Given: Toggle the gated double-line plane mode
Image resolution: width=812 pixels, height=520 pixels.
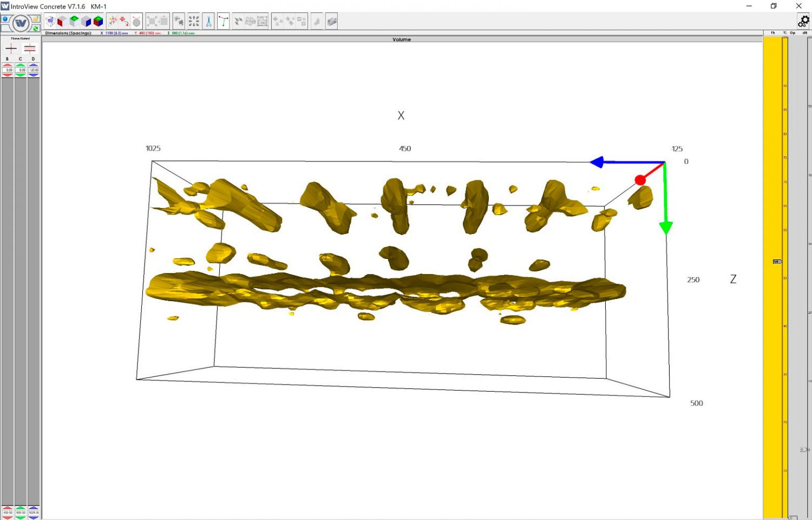Looking at the screenshot, I should coord(30,49).
